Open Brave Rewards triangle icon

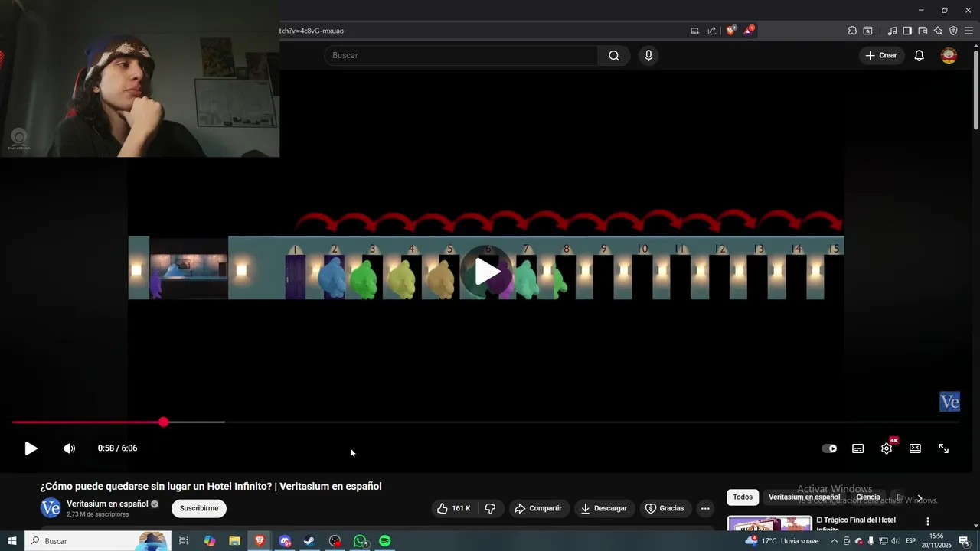click(x=749, y=31)
